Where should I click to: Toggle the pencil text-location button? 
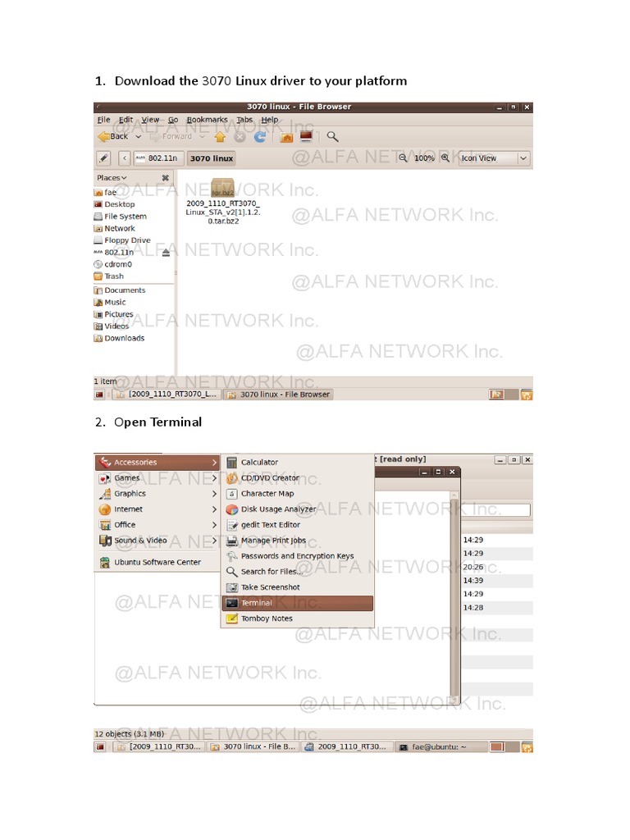tap(104, 158)
